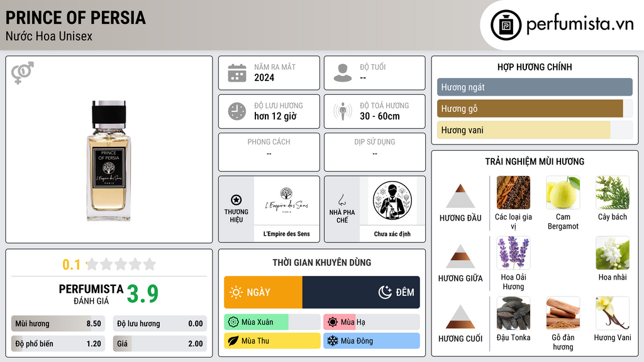Click the person silhouette icon for Độ tuổi
This screenshot has height=362, width=644.
(x=343, y=73)
